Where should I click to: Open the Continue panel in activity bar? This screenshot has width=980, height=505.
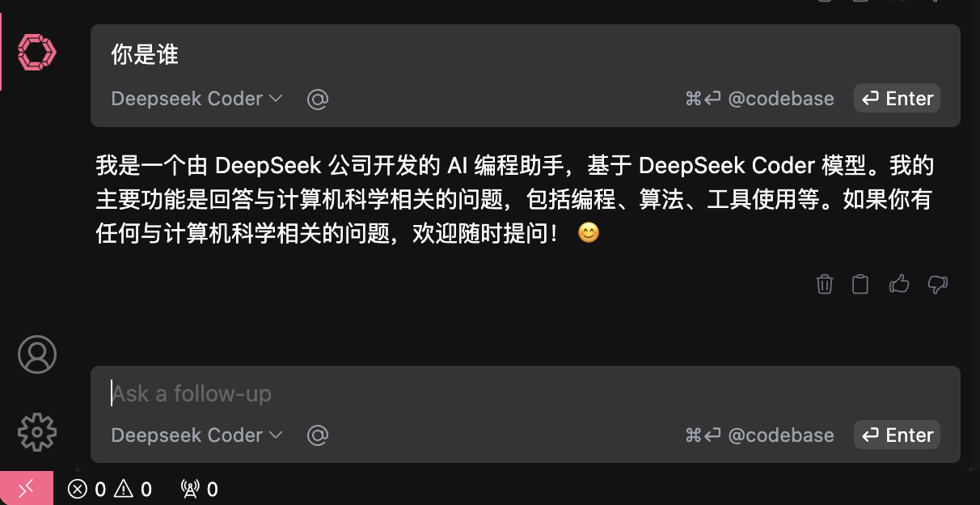pyautogui.click(x=37, y=53)
